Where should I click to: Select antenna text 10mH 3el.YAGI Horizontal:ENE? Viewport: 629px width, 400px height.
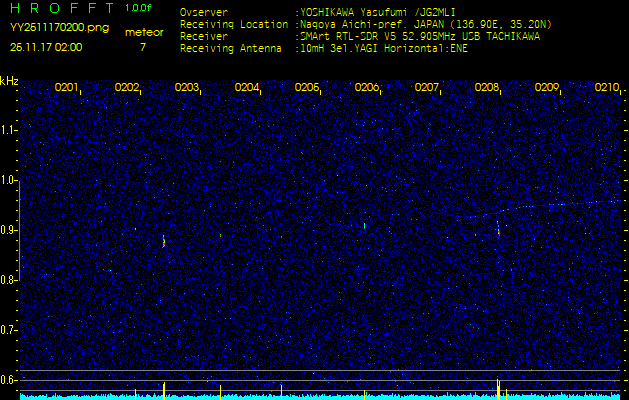pos(384,49)
